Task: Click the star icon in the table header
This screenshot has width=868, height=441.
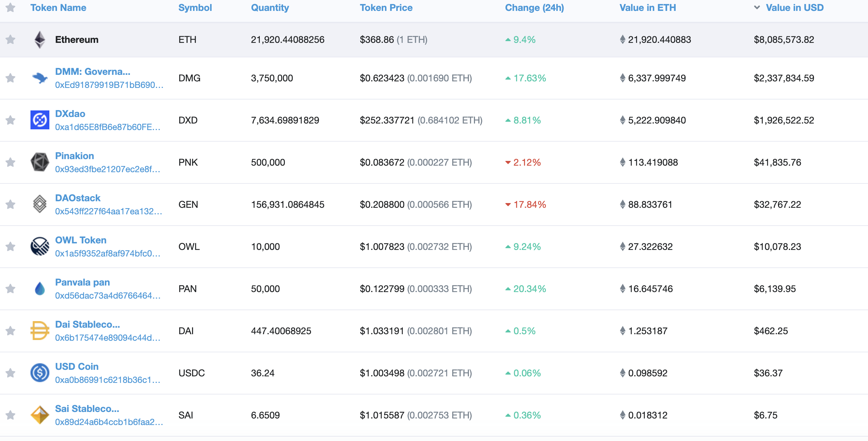Action: [11, 7]
